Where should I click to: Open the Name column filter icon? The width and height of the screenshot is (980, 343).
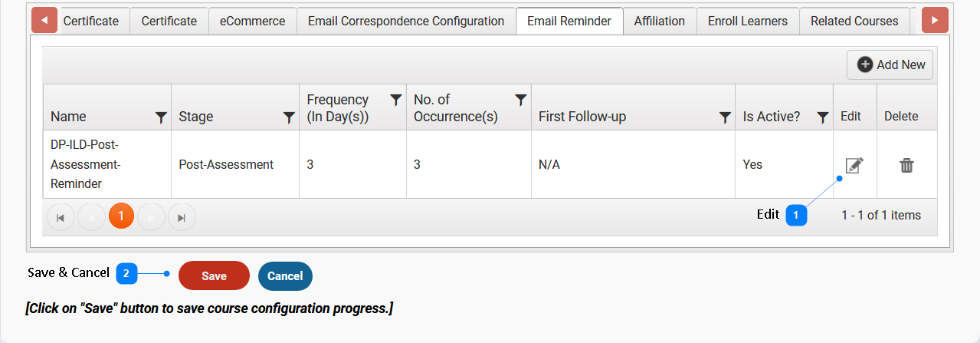[161, 117]
